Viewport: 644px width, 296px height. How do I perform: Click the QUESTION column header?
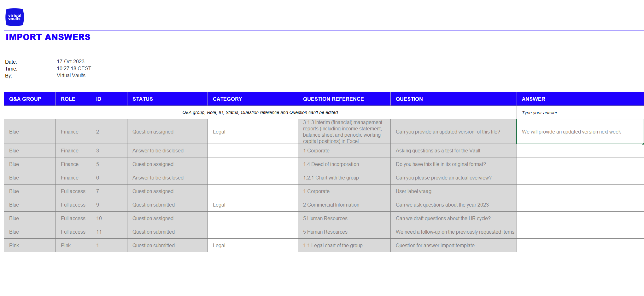point(454,99)
